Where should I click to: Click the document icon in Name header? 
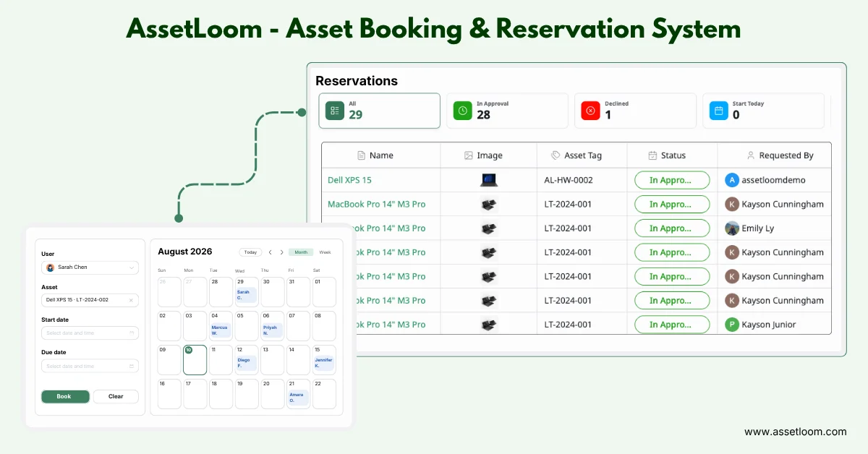coord(362,155)
